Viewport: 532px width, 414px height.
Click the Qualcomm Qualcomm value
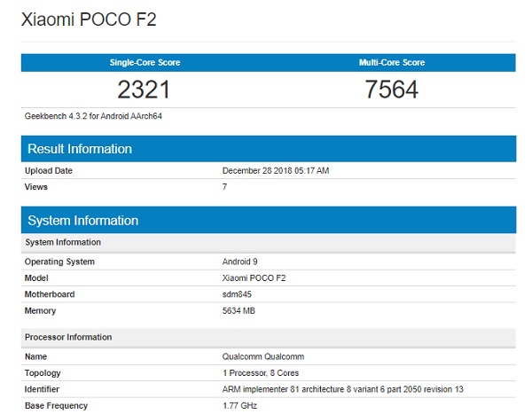coord(263,356)
